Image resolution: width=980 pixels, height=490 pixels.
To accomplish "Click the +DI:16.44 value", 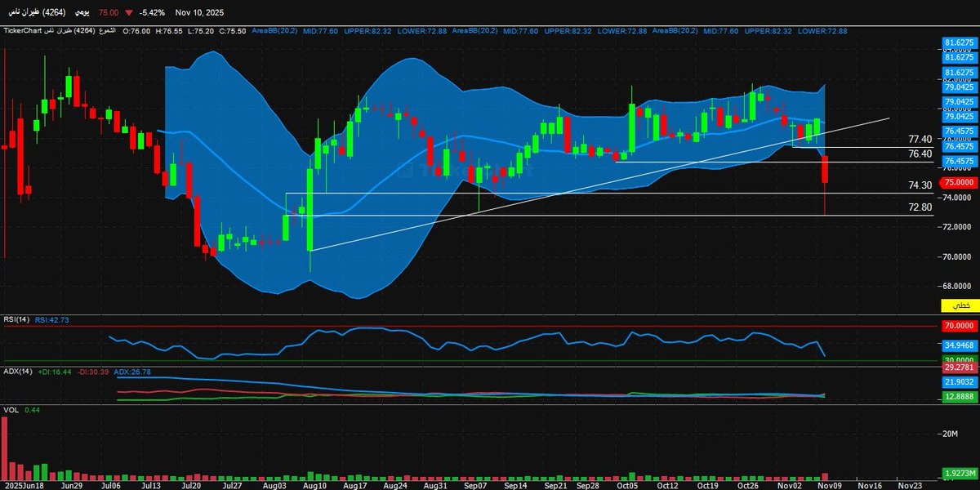I will click(x=55, y=372).
